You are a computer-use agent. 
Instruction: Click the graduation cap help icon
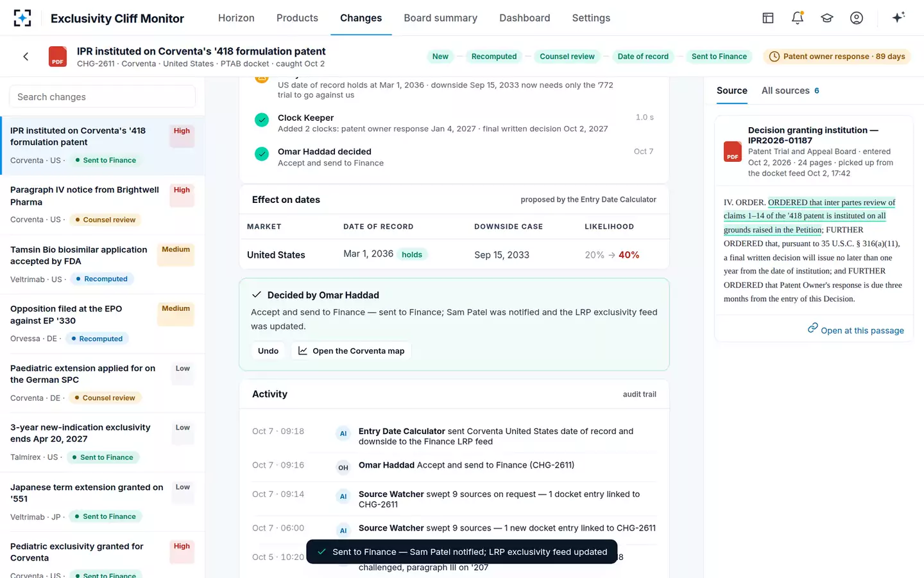pyautogui.click(x=827, y=18)
